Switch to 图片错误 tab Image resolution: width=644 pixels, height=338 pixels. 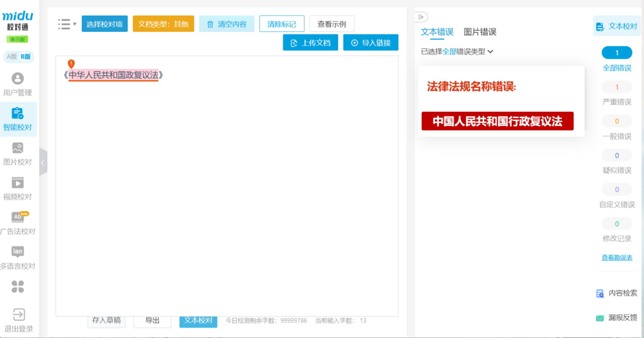[480, 32]
